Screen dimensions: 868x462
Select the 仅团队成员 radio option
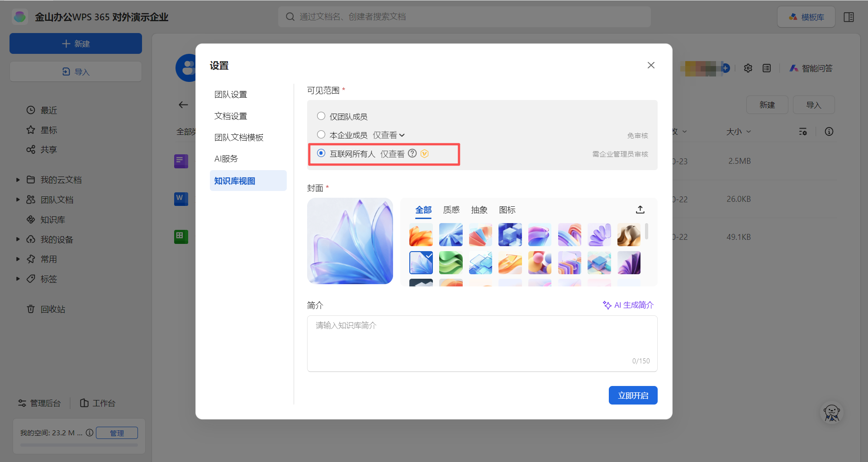pos(321,116)
